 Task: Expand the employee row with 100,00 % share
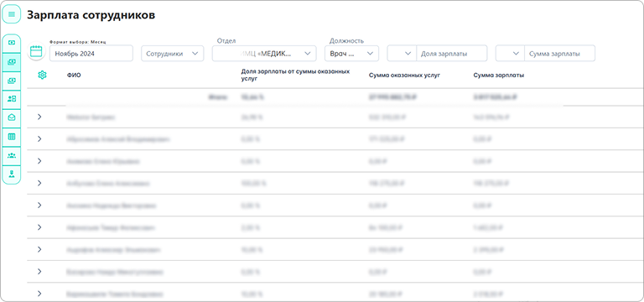(39, 183)
